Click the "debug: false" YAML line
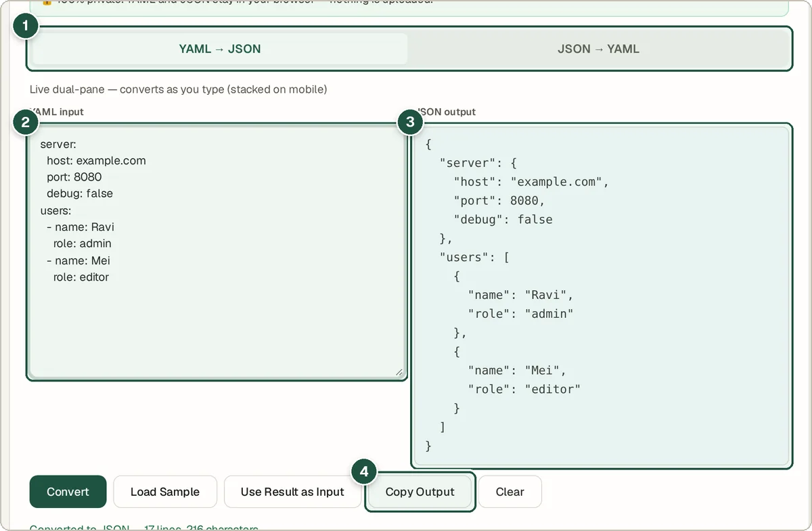The image size is (812, 531). [80, 193]
